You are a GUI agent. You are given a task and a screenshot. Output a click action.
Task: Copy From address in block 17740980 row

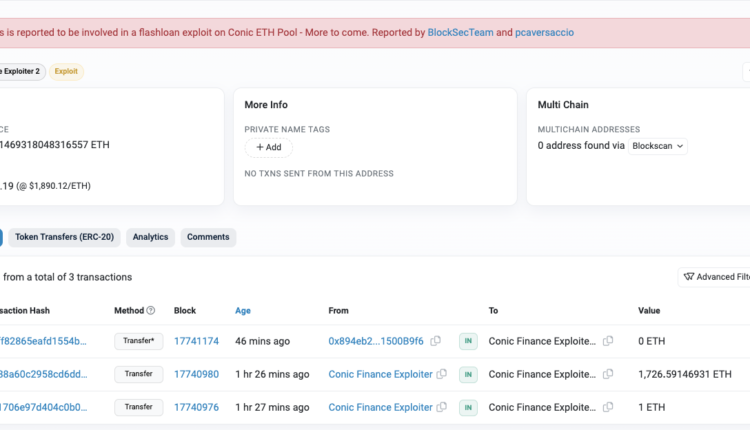444,374
